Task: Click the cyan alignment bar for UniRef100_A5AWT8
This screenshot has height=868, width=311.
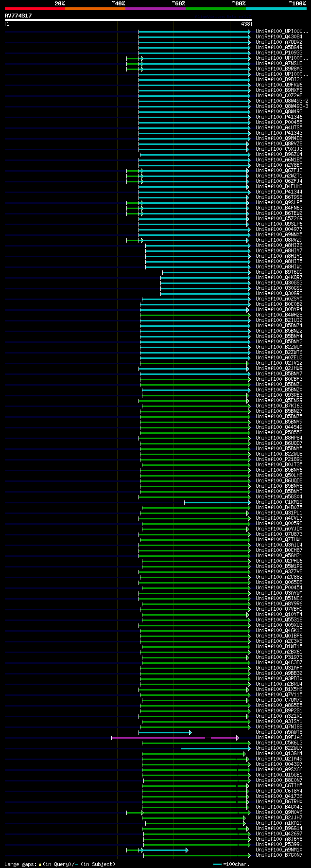Action: tap(165, 732)
